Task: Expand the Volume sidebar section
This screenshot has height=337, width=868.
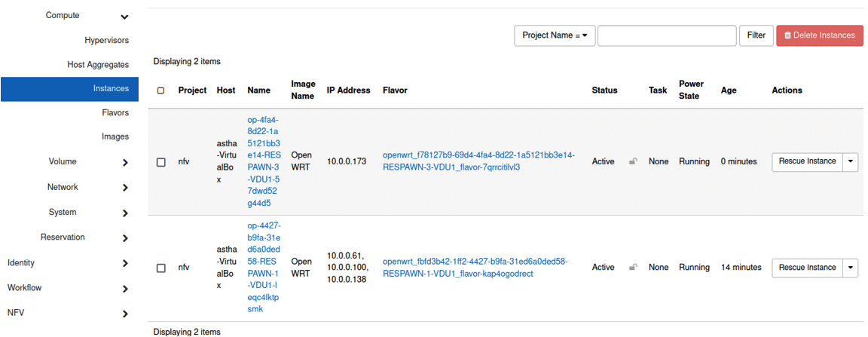Action: tap(125, 162)
